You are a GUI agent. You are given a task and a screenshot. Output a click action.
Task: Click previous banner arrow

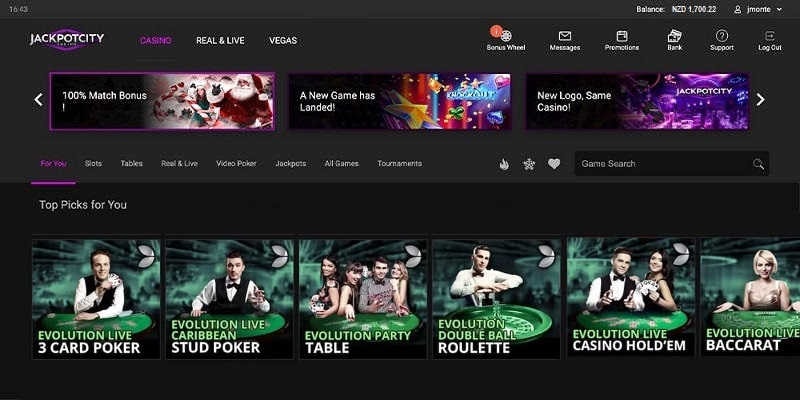coord(38,99)
